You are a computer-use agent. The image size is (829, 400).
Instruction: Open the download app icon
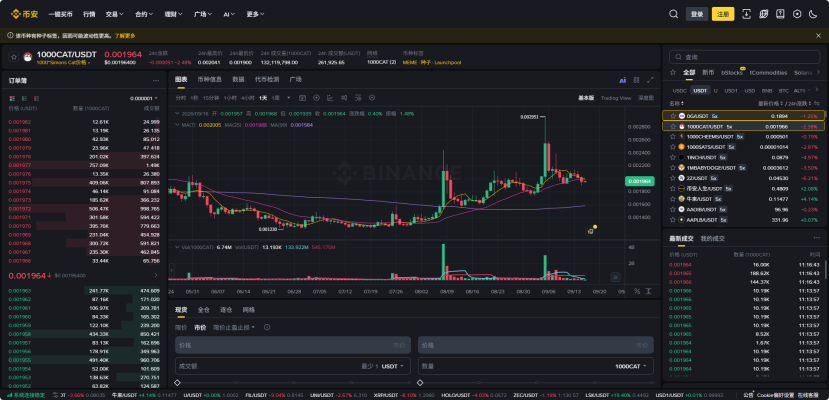(747, 14)
